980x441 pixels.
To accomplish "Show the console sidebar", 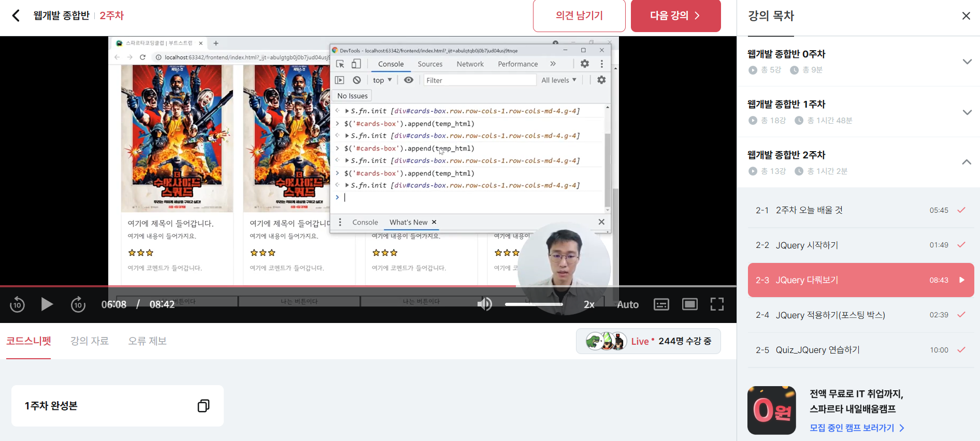I will [340, 80].
